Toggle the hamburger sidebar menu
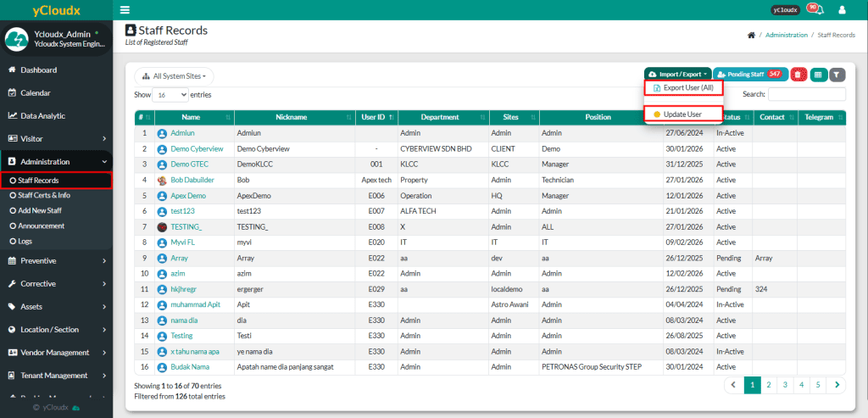 (x=125, y=10)
